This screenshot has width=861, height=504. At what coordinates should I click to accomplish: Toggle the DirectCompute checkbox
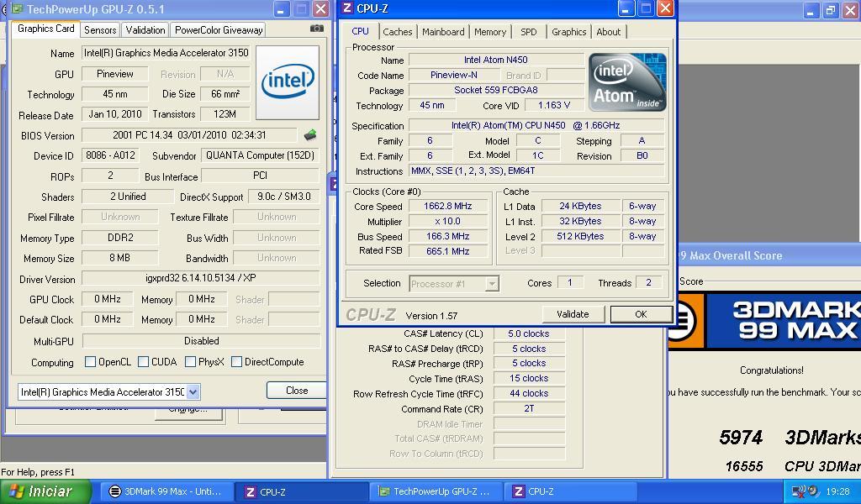[x=236, y=362]
